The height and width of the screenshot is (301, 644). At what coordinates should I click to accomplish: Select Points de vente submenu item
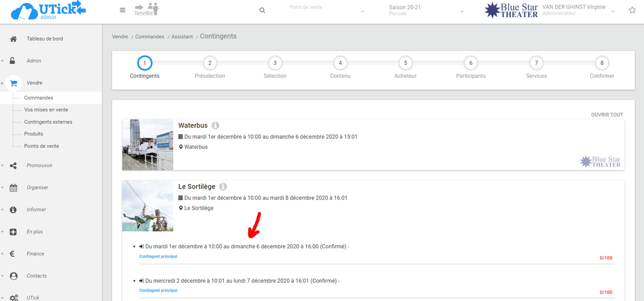pos(42,146)
